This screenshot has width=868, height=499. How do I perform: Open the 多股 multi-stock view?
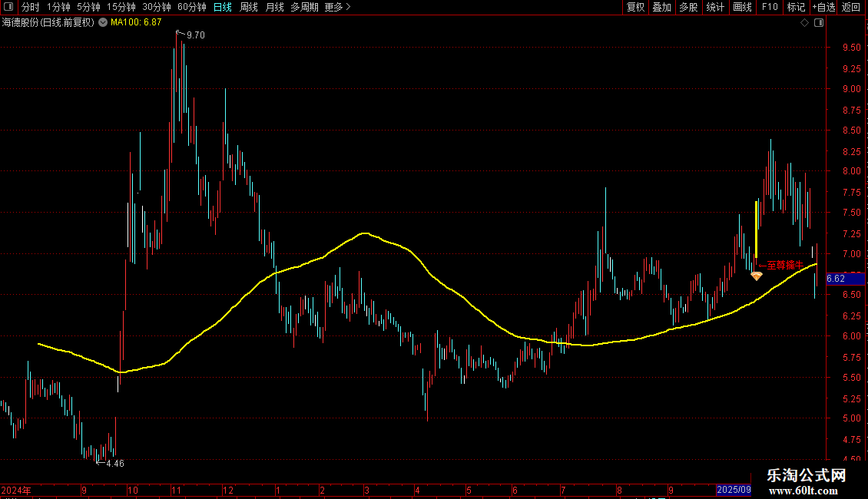tap(689, 7)
